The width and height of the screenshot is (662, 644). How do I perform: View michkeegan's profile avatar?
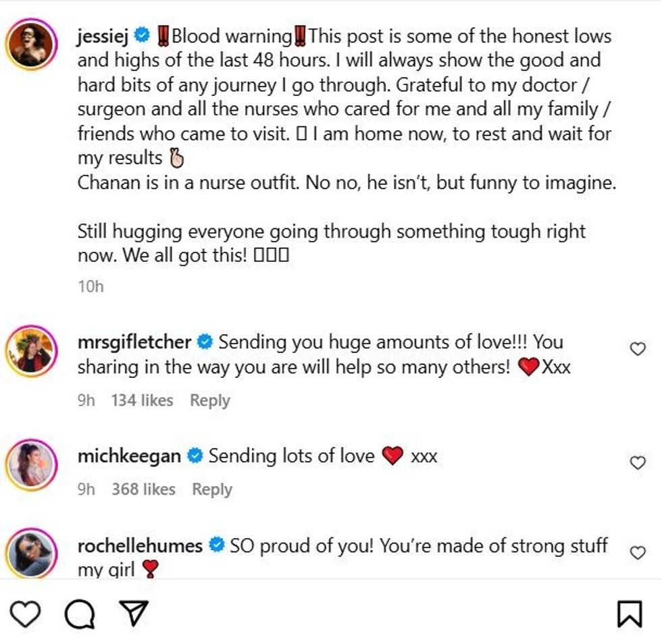pos(31,465)
